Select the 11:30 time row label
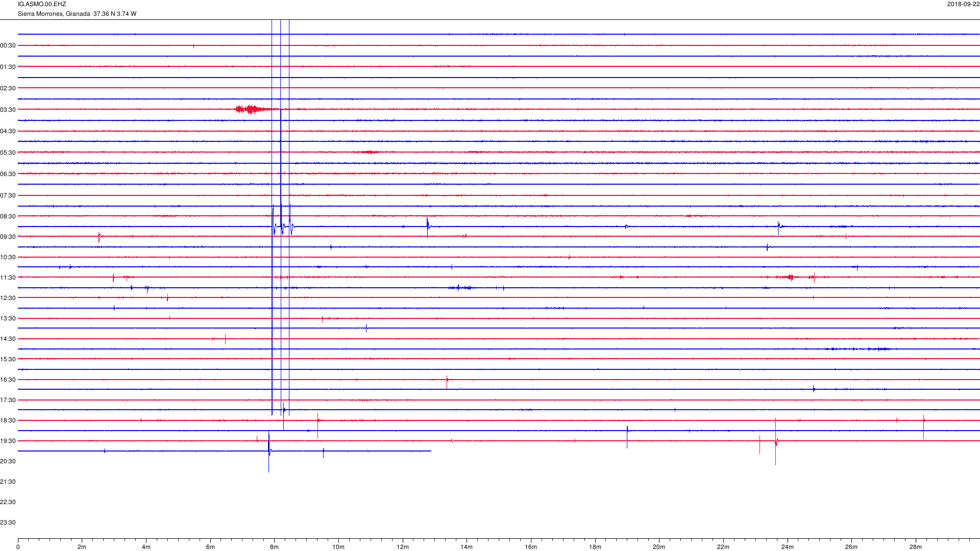Image resolution: width=980 pixels, height=551 pixels. coord(8,278)
